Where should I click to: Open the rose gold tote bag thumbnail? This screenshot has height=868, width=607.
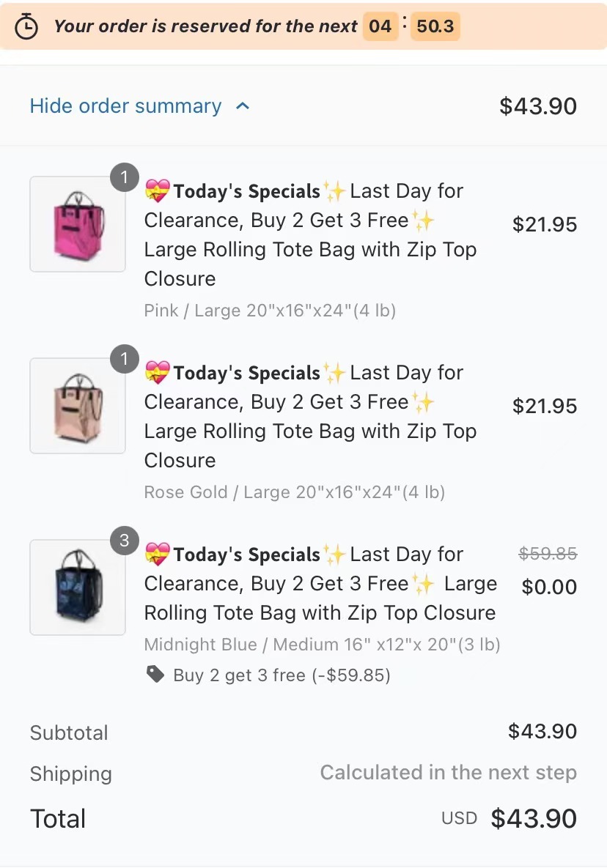78,406
